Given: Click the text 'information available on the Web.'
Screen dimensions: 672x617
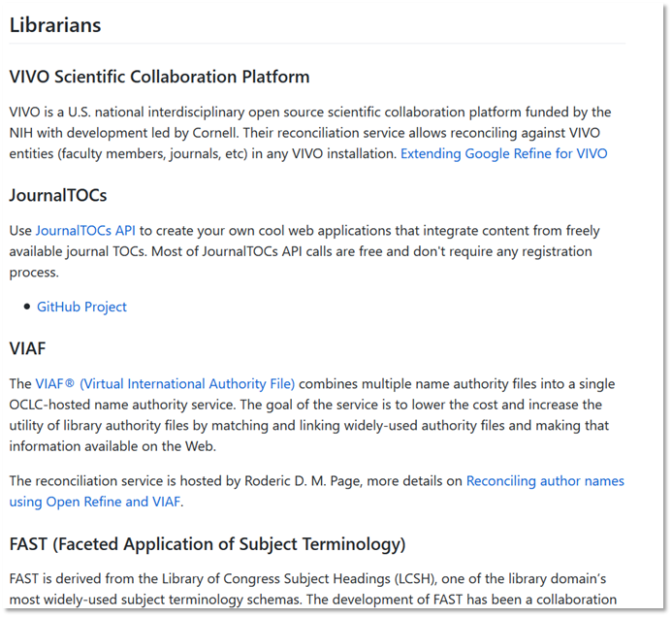Looking at the screenshot, I should pyautogui.click(x=112, y=446).
